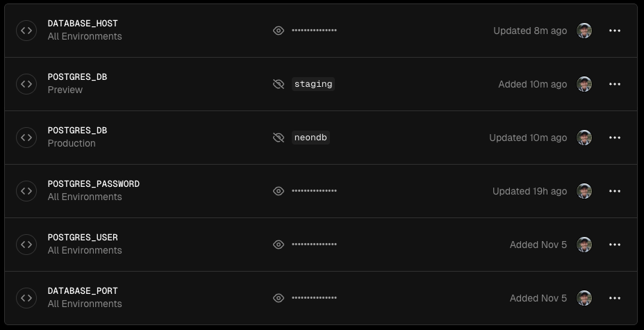Click the user avatar on POSTGRES_USER row
The width and height of the screenshot is (644, 330).
[584, 245]
